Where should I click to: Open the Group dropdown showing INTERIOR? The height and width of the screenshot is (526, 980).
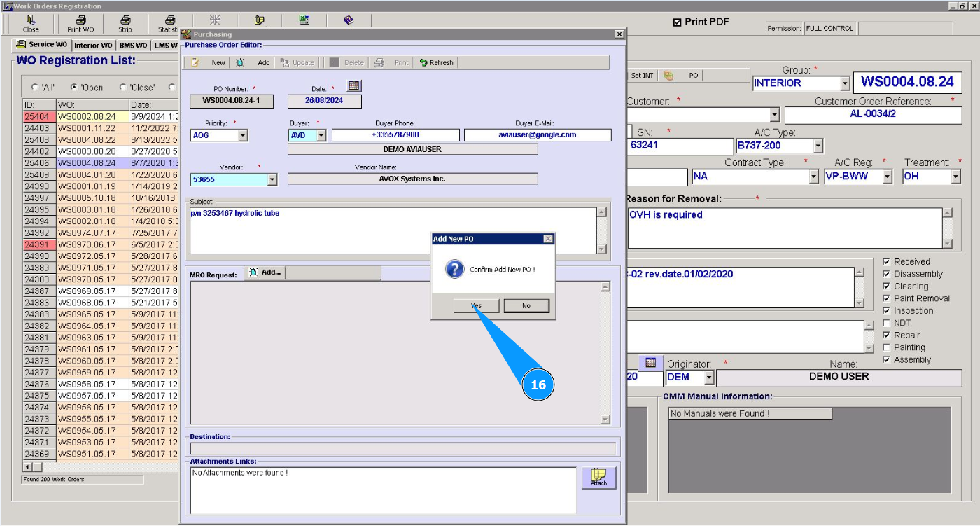(x=845, y=83)
